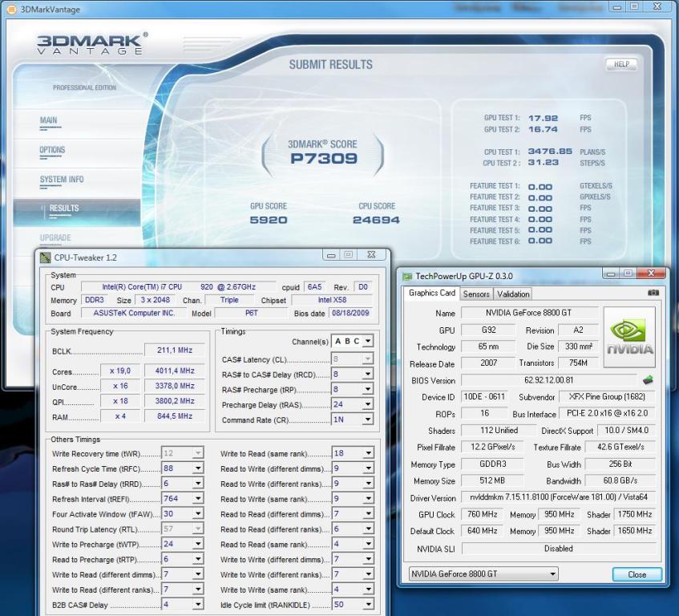Screen dimensions: 679x616
Task: Click the CPU model field in CPU-Tweaker
Action: (x=179, y=287)
